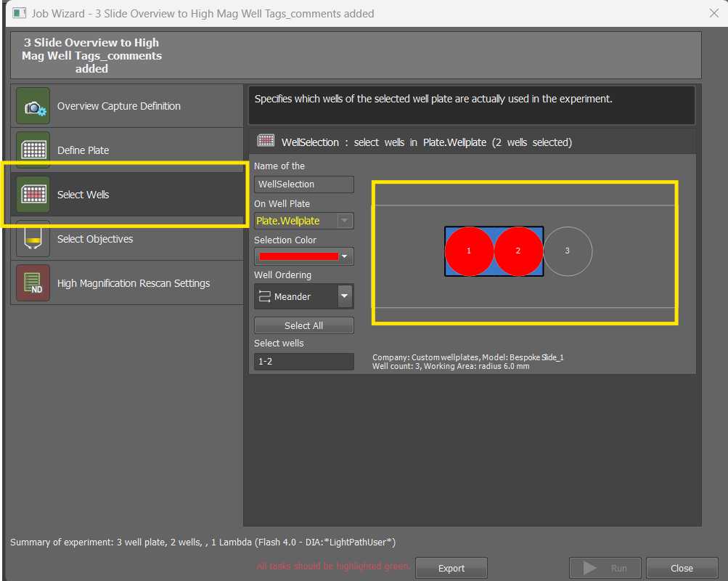Click the Define Plate grid icon
Viewport: 728px width, 581px height.
[33, 150]
